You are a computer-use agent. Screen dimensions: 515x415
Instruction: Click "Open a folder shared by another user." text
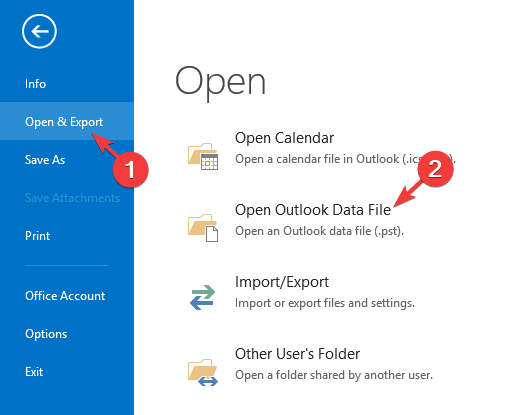pos(334,375)
